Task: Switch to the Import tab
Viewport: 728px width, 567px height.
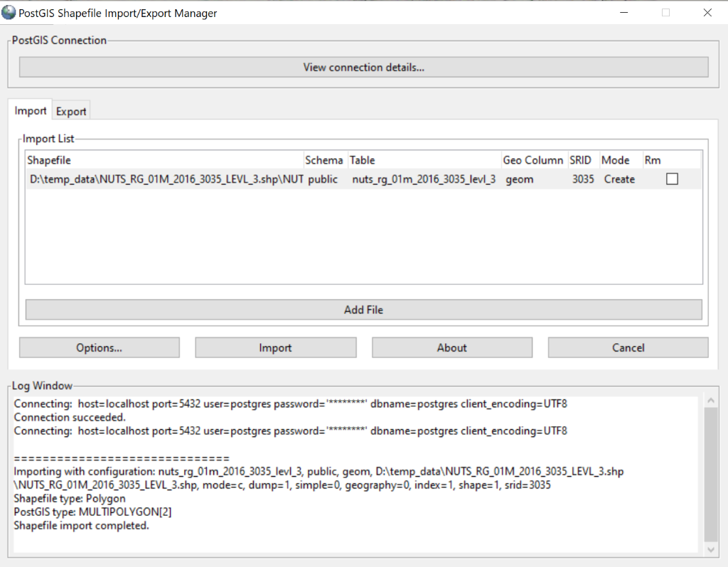Action: [x=30, y=111]
